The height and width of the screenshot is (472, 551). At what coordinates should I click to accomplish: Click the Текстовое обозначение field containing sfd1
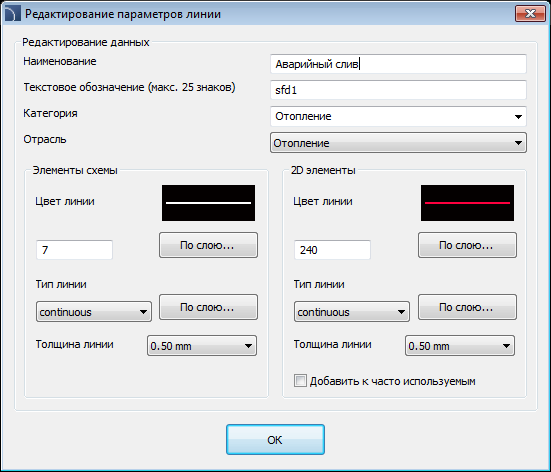point(398,90)
